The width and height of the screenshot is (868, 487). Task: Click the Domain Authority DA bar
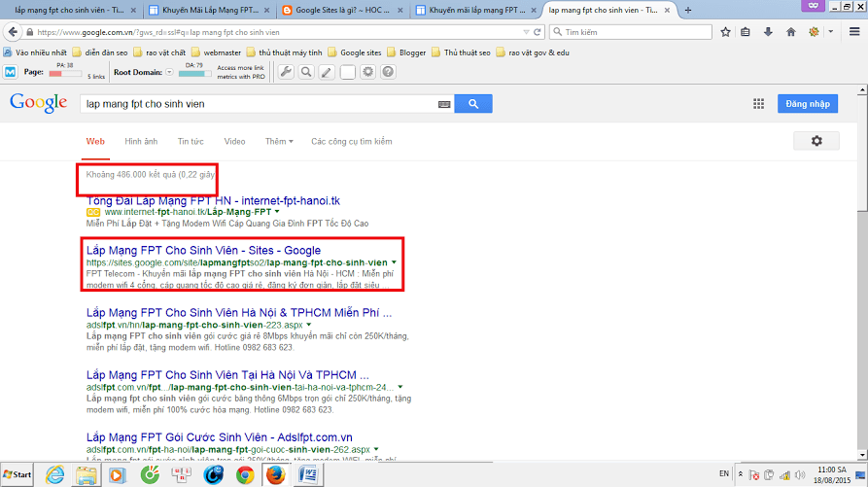coord(194,74)
